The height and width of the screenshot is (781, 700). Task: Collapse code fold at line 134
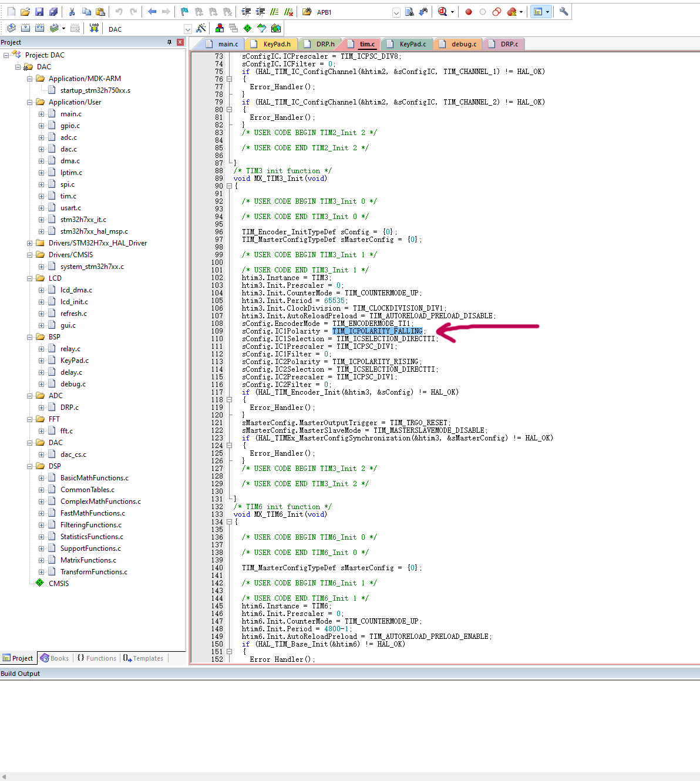click(230, 522)
